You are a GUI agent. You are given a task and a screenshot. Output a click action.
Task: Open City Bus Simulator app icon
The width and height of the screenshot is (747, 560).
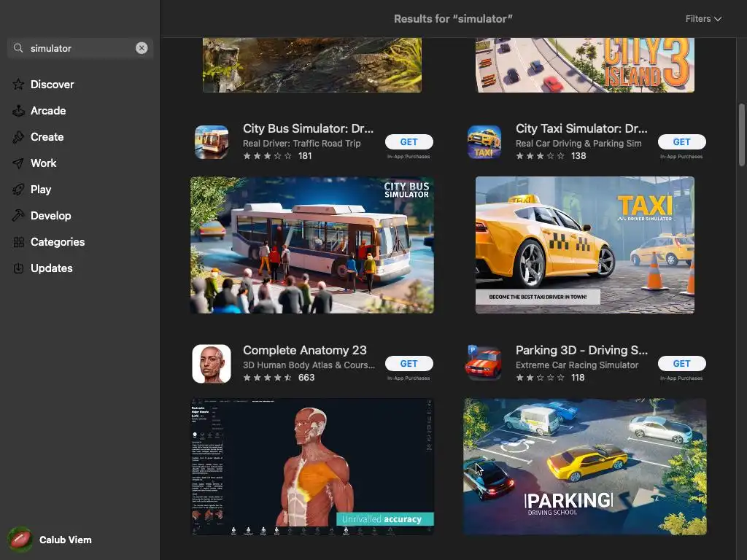212,142
